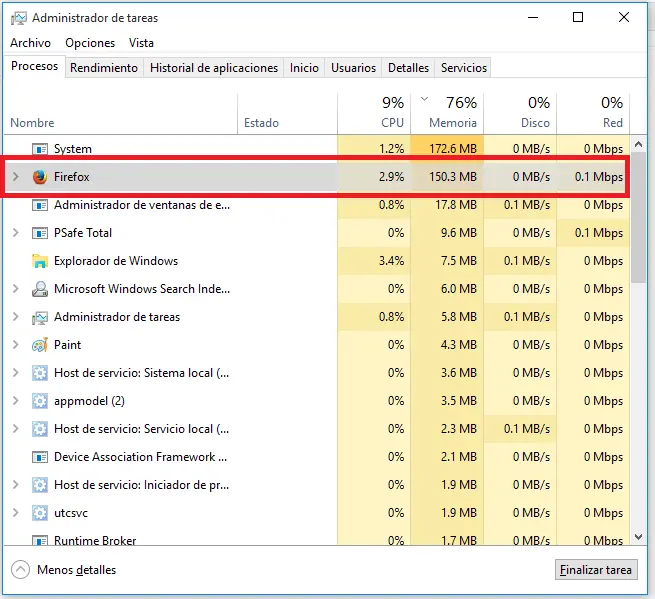The height and width of the screenshot is (599, 655).
Task: Open the Archivo menu
Action: coord(30,43)
